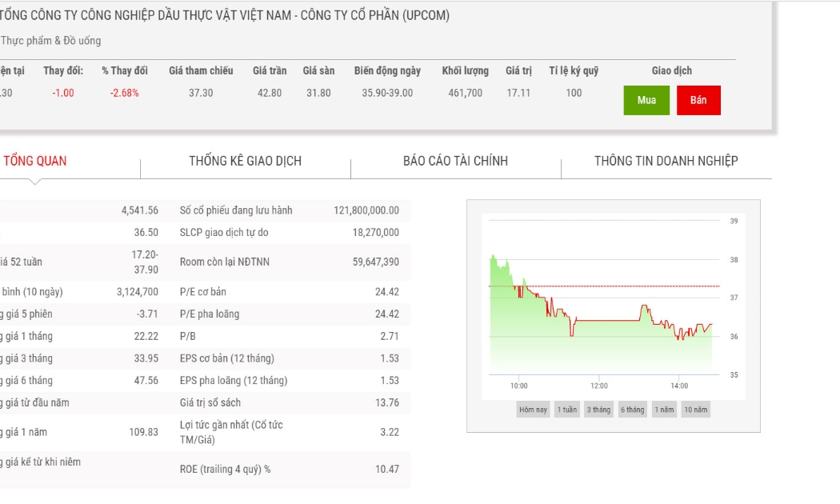The height and width of the screenshot is (504, 840).
Task: Select the 3 tháng chart range
Action: [x=598, y=410]
